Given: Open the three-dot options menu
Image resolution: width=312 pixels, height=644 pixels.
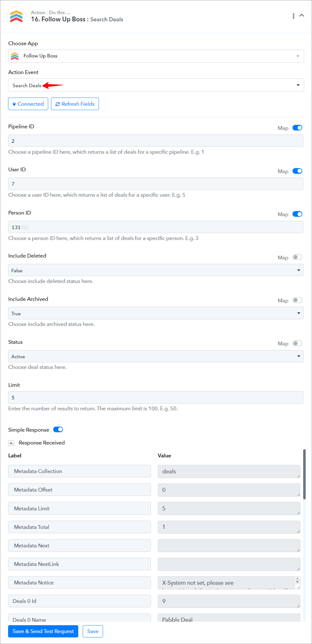Looking at the screenshot, I should (294, 16).
